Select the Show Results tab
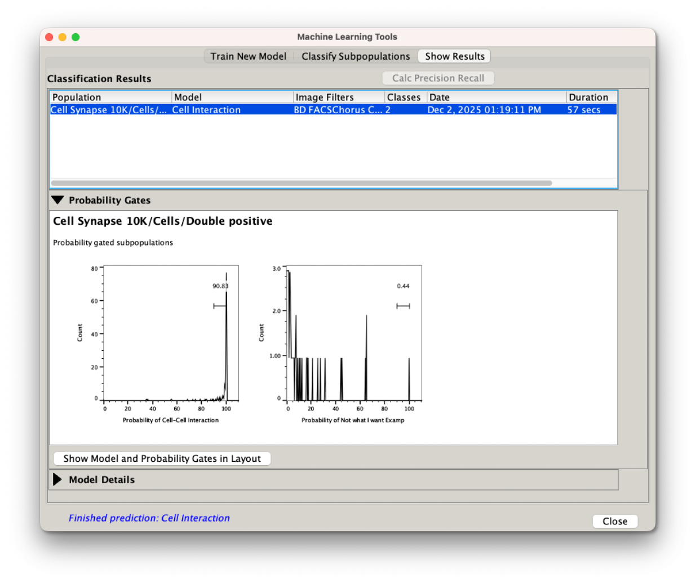 click(x=454, y=56)
